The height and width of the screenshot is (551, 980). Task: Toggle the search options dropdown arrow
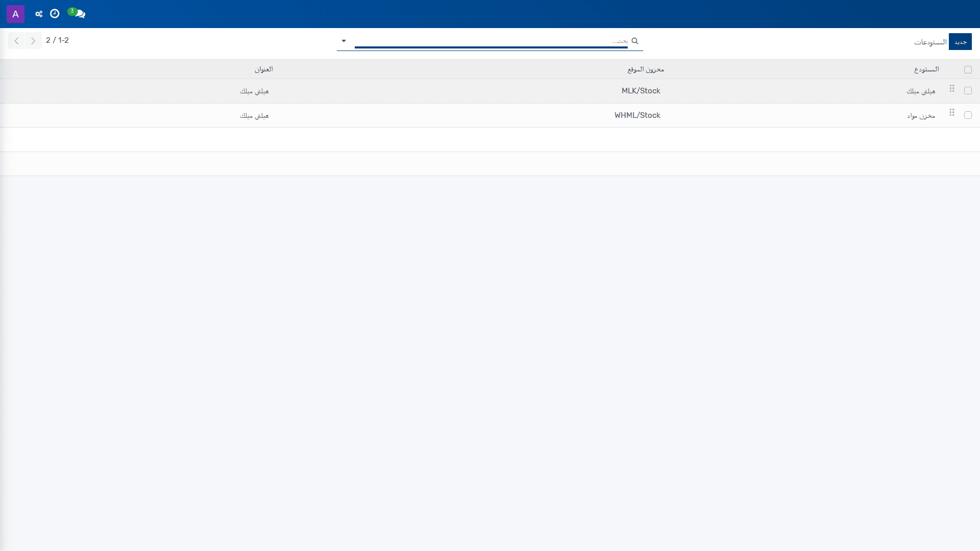[x=344, y=41]
